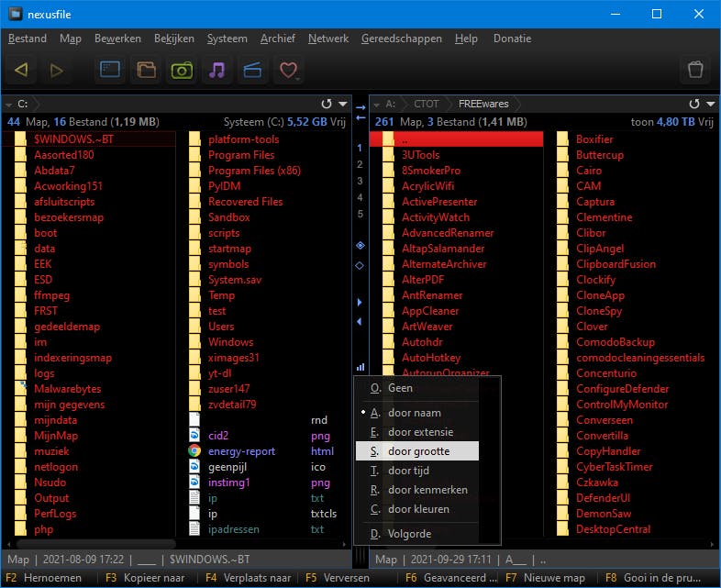Choose 'door tijd' sort option
Image resolution: width=721 pixels, height=588 pixels.
tap(417, 471)
